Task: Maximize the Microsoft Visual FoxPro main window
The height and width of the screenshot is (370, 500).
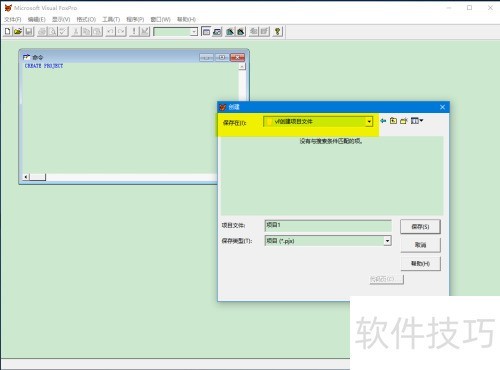Action: 469,8
